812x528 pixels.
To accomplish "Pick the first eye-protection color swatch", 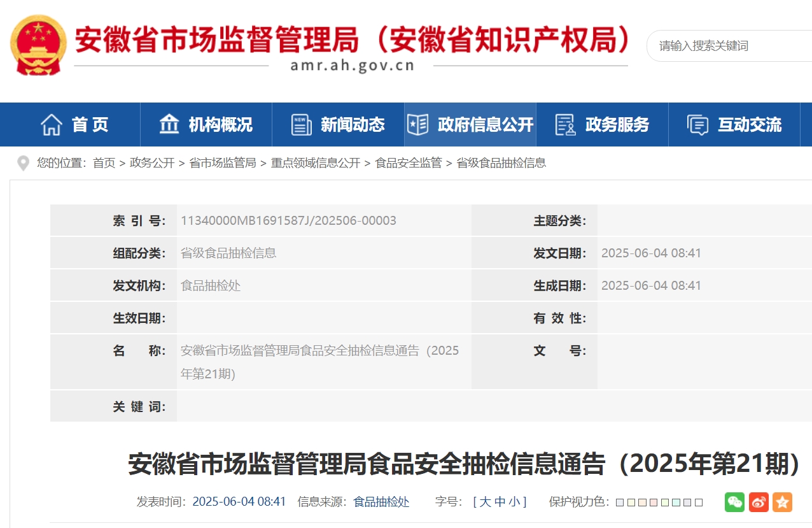I will (x=620, y=503).
